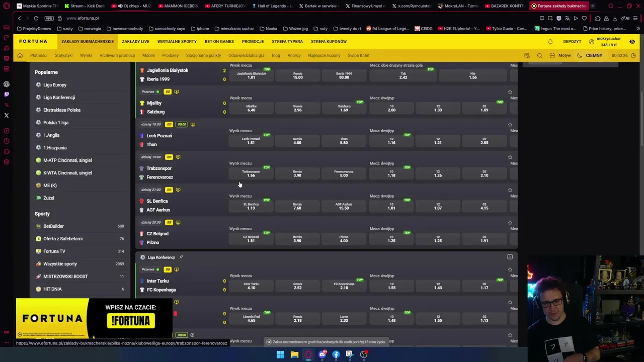Switch to the STREFA TYPERA tab
644x362 pixels.
coord(287,42)
